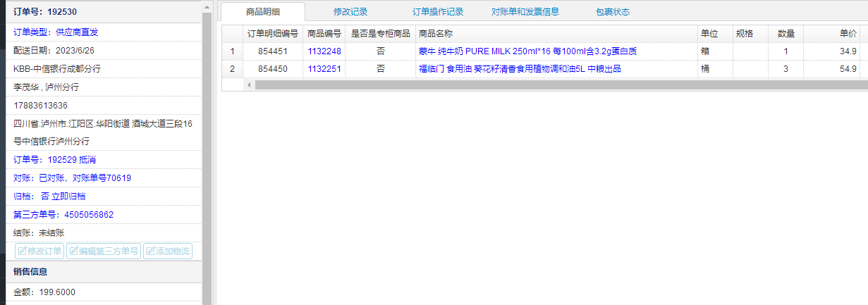
Task: Click the 是否是专柜商品 column header
Action: (x=381, y=34)
